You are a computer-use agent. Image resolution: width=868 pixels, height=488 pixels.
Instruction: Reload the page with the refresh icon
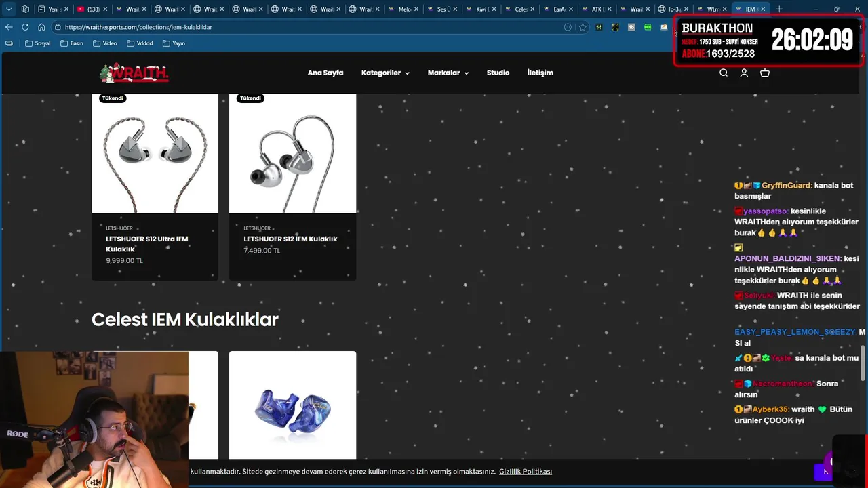(25, 27)
